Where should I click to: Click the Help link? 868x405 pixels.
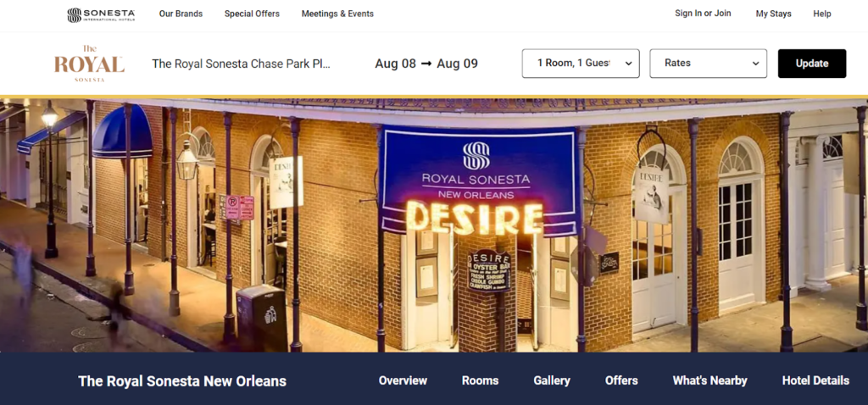[x=822, y=14]
